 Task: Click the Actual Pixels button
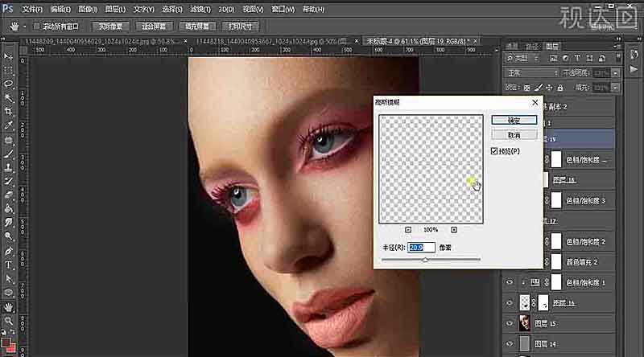(x=110, y=27)
